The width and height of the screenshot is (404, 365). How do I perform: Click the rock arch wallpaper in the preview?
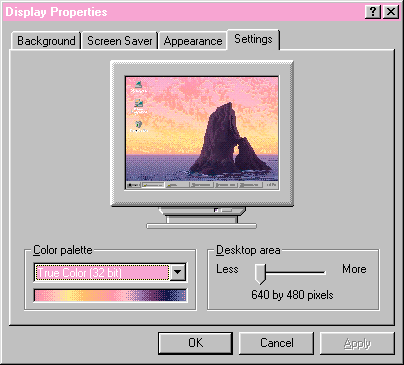[x=230, y=140]
